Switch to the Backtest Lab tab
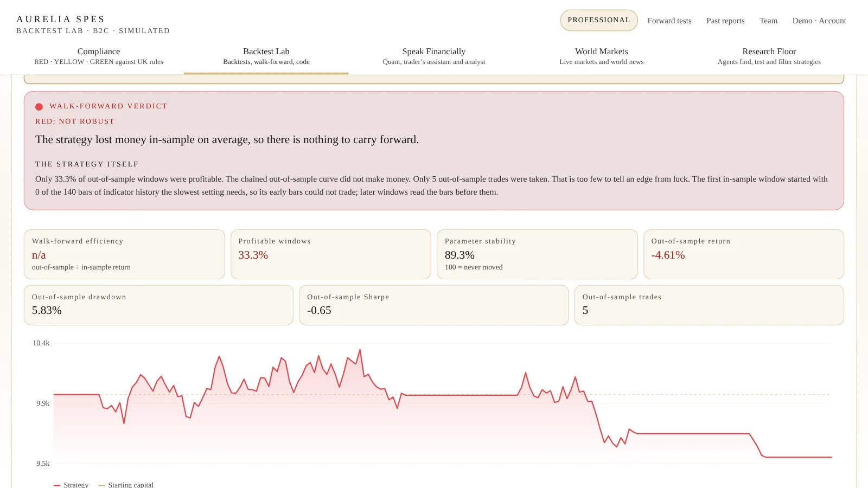This screenshot has height=488, width=868. pyautogui.click(x=266, y=56)
